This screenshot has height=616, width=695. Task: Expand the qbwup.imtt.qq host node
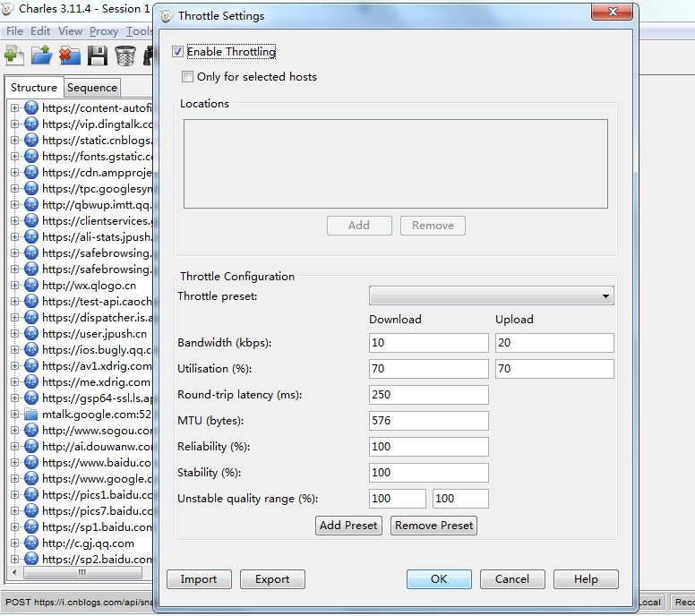coord(14,204)
